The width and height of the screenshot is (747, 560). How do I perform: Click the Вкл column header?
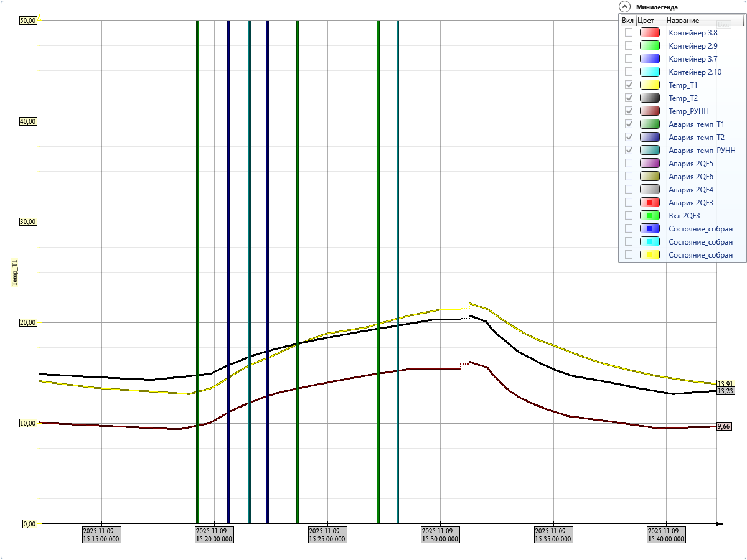[x=627, y=21]
